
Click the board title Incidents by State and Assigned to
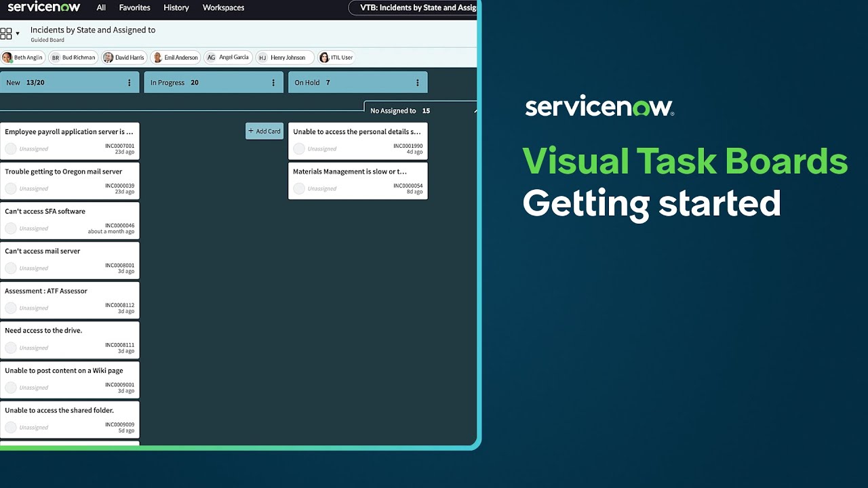(x=93, y=30)
